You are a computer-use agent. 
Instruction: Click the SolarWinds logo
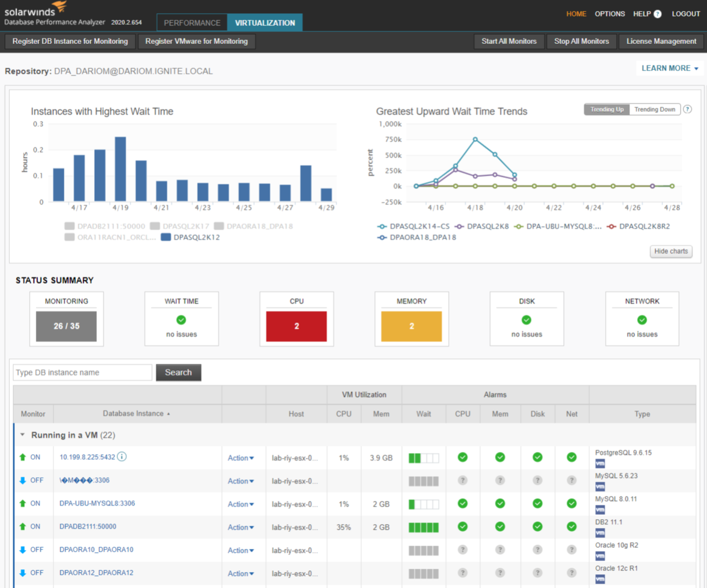36,9
